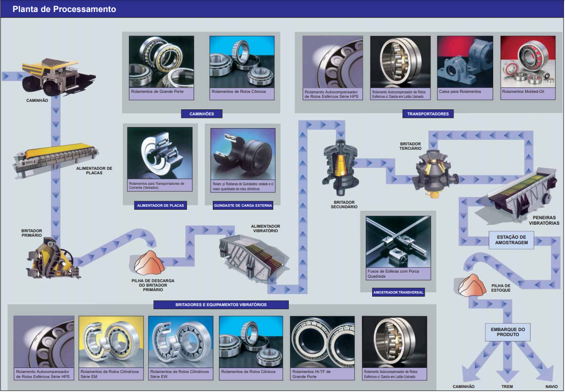Click BRITADORES E EQUIPAMENTOS VIBRATÓRIOS banner
This screenshot has width=565, height=392.
(221, 305)
